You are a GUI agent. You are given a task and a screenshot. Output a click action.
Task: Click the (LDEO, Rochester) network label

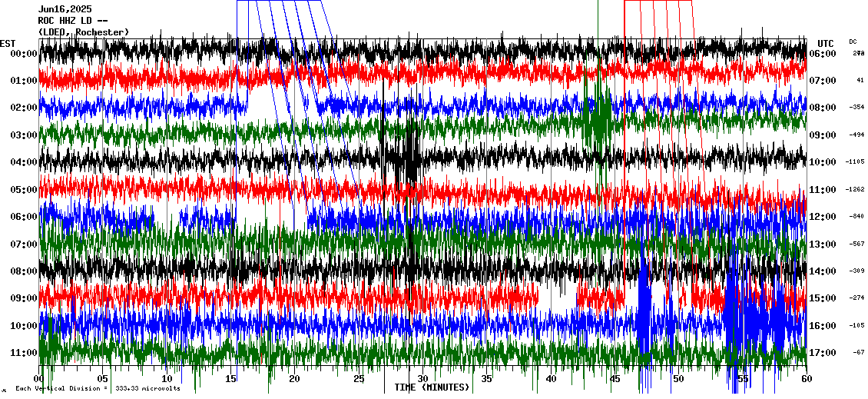(x=84, y=32)
